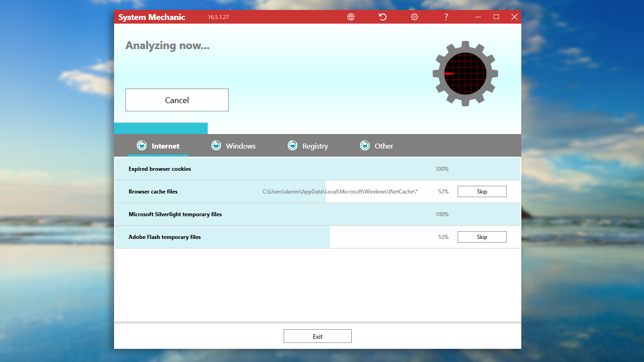Click the 52% progress value
This screenshot has height=362, width=644.
point(443,192)
